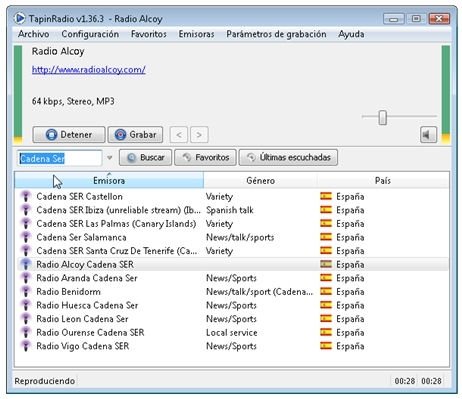The height and width of the screenshot is (399, 462).
Task: Select the Radio Huesca Cadena Ser station
Action: click(87, 305)
